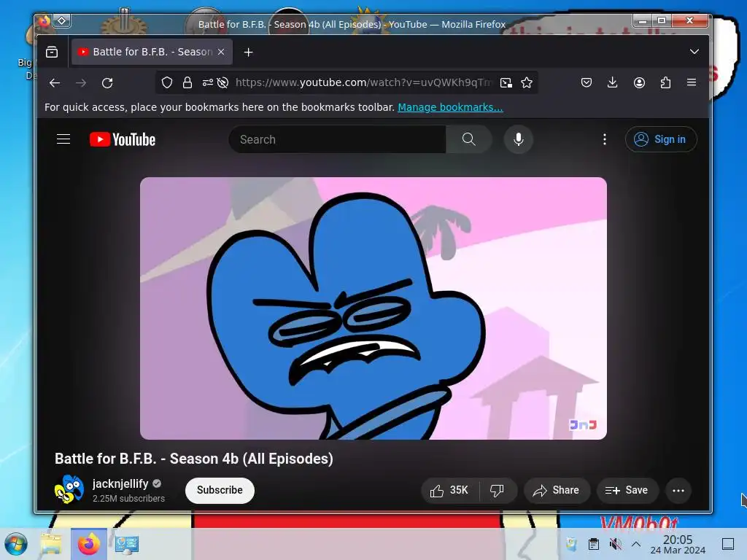Open the site permissions icon

(208, 82)
